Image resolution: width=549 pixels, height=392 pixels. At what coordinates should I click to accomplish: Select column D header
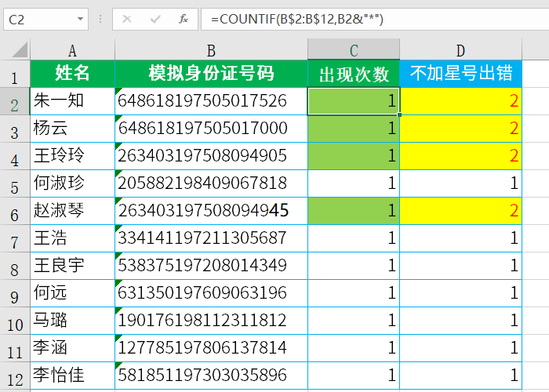click(461, 50)
